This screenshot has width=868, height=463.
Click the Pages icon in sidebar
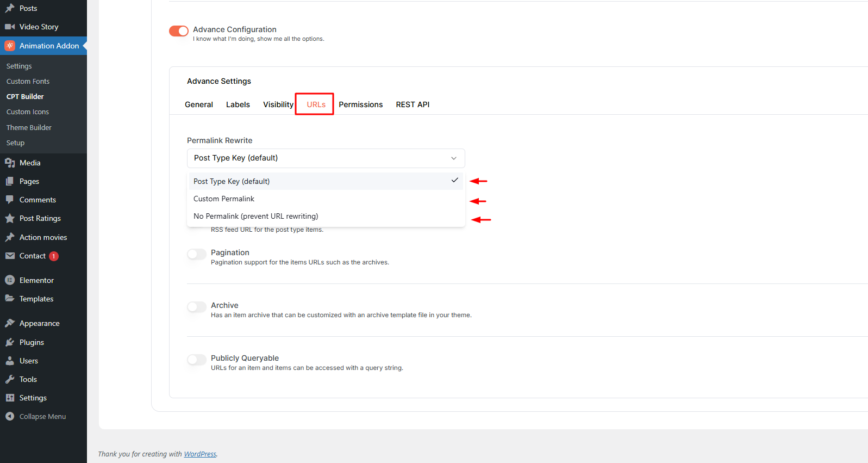pos(10,181)
